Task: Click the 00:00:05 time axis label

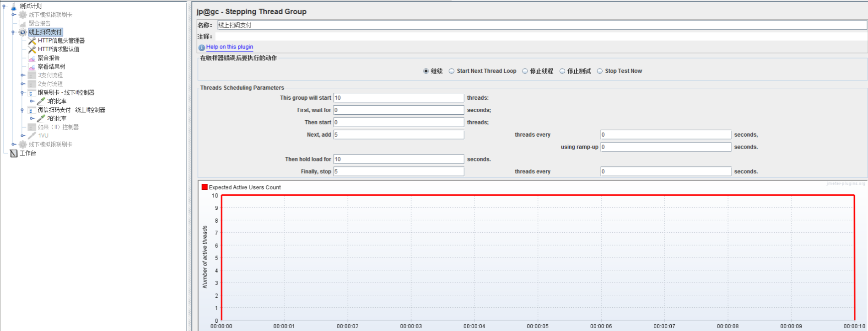Action: click(x=538, y=326)
